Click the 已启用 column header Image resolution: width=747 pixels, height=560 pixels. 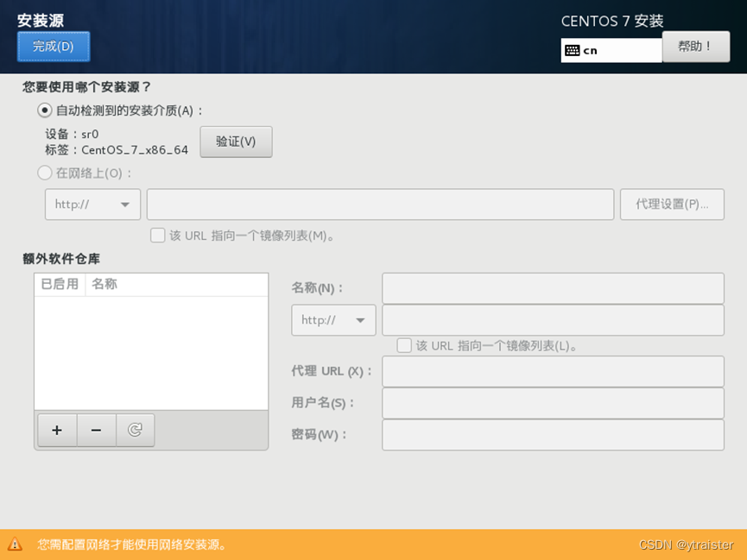60,284
